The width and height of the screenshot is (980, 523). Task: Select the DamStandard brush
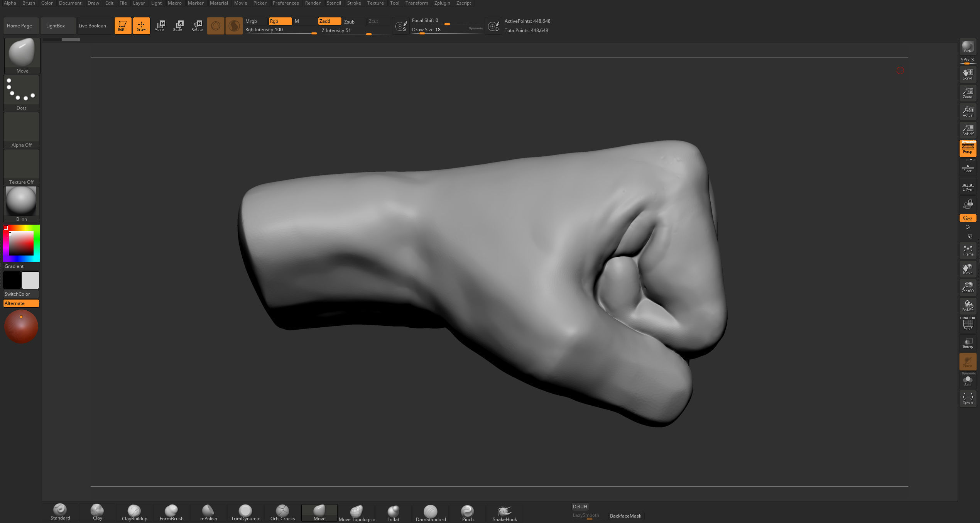431,512
